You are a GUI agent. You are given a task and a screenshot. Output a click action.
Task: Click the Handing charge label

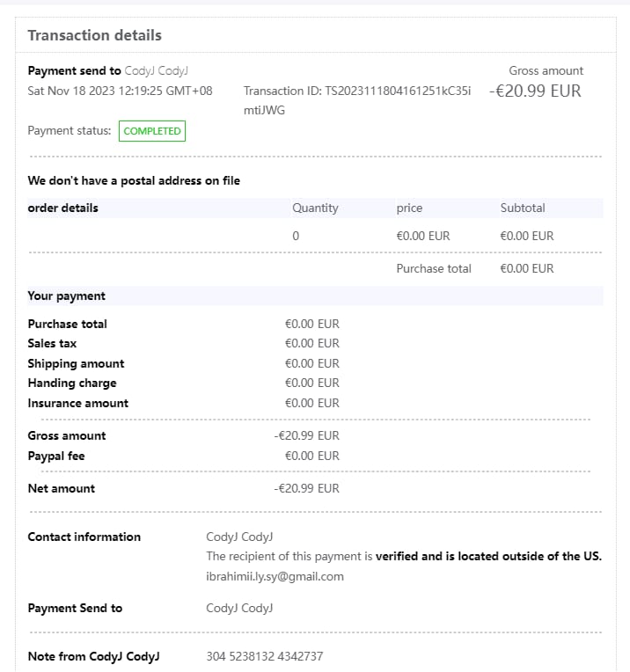(x=72, y=383)
